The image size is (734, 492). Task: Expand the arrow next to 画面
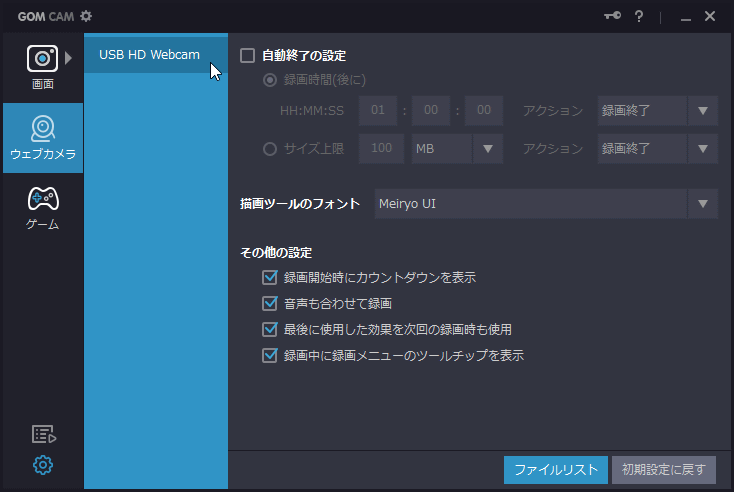[68, 58]
